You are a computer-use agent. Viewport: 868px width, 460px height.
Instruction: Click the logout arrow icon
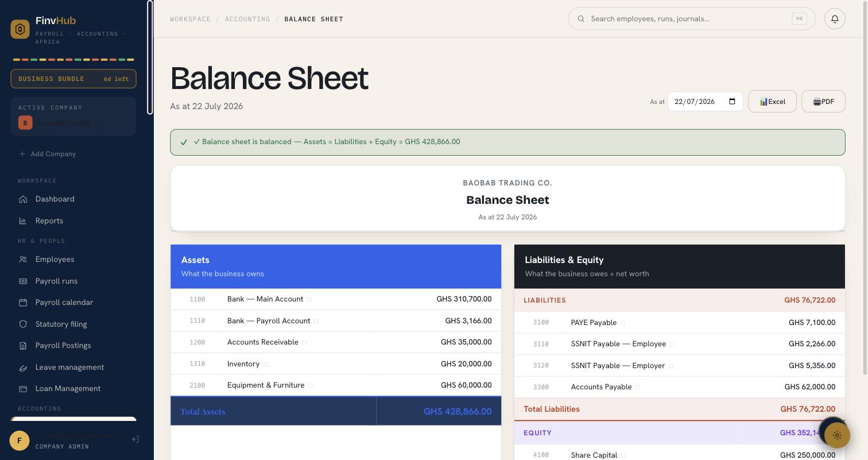tap(135, 440)
